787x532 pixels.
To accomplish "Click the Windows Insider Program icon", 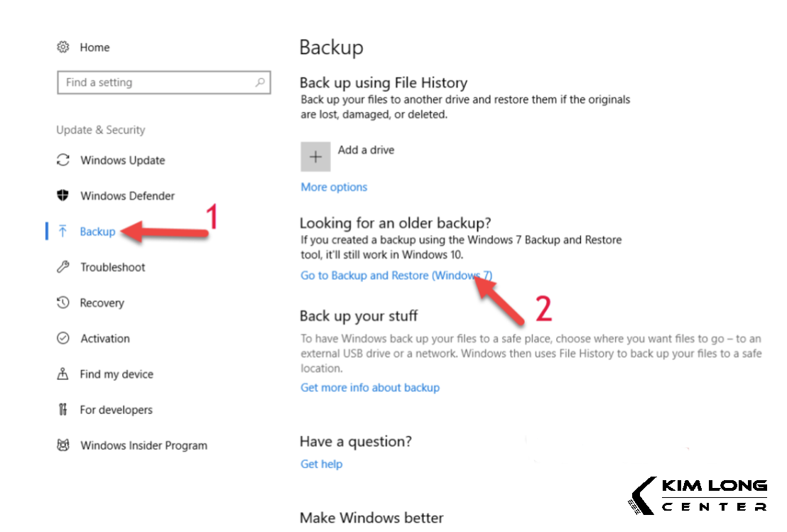I will pyautogui.click(x=63, y=445).
